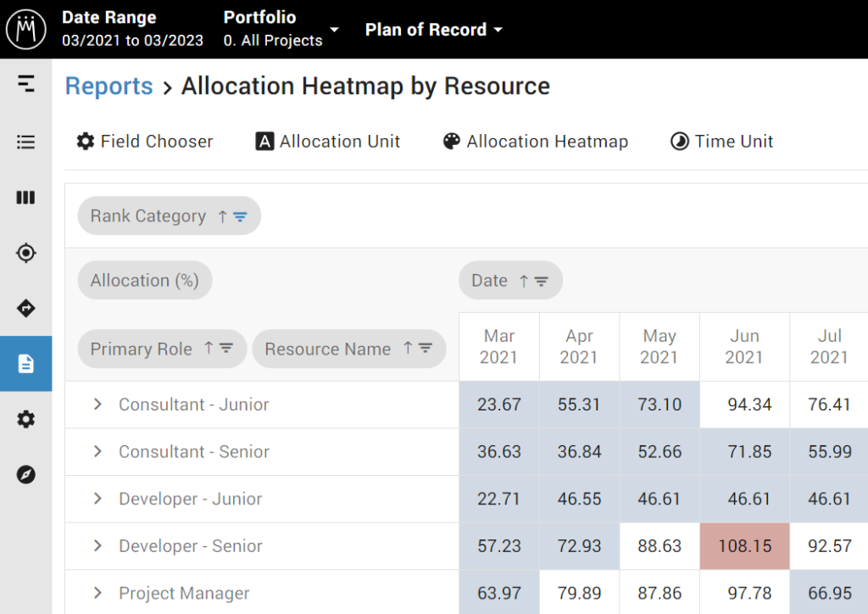Expand the Developer - Senior row

(98, 546)
